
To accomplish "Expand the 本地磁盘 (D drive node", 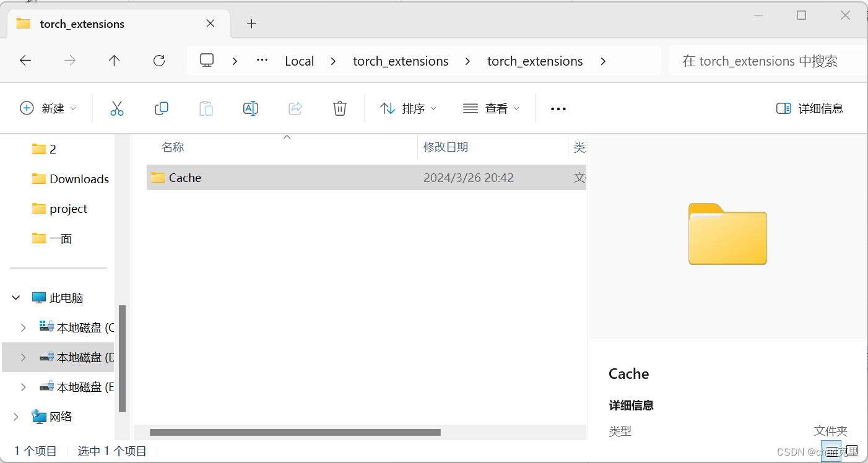I will pyautogui.click(x=24, y=357).
